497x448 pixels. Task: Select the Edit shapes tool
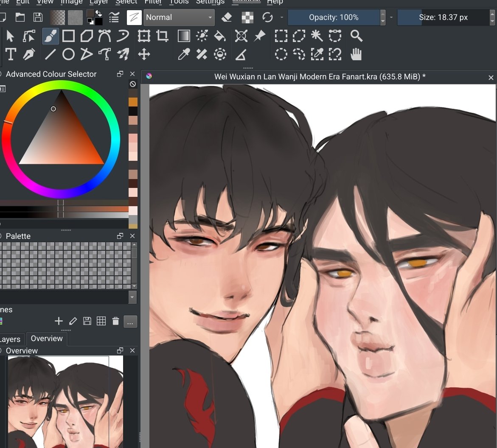(29, 36)
